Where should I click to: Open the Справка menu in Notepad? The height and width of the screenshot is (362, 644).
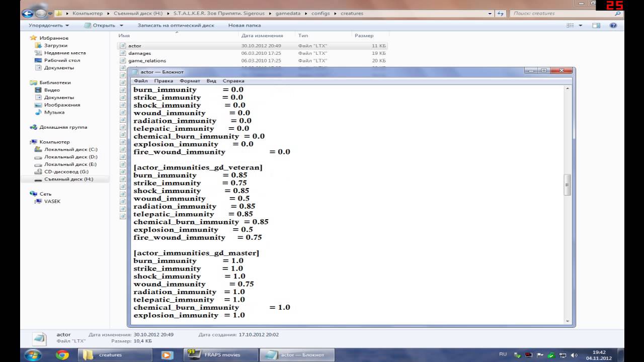pos(233,80)
